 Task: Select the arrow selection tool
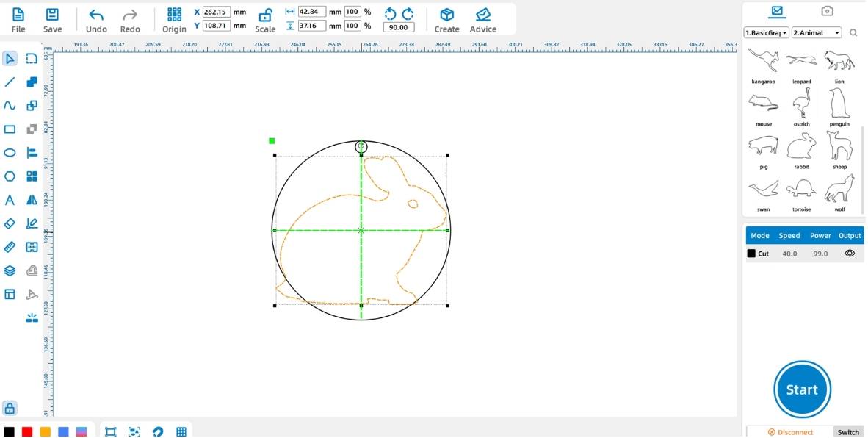click(x=10, y=59)
